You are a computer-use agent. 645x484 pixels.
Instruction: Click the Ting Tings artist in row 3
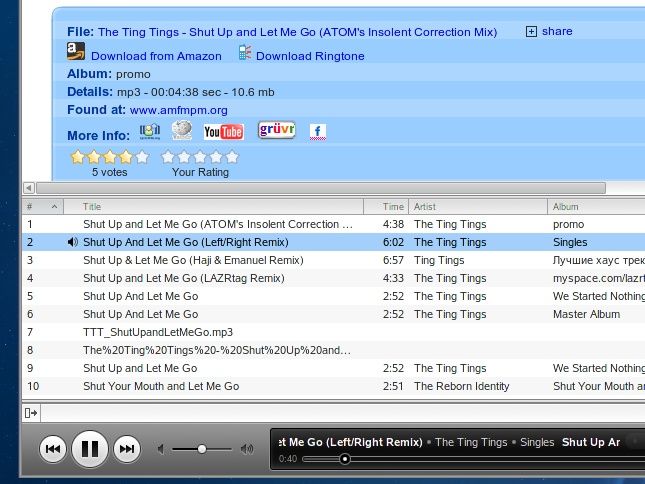(439, 260)
